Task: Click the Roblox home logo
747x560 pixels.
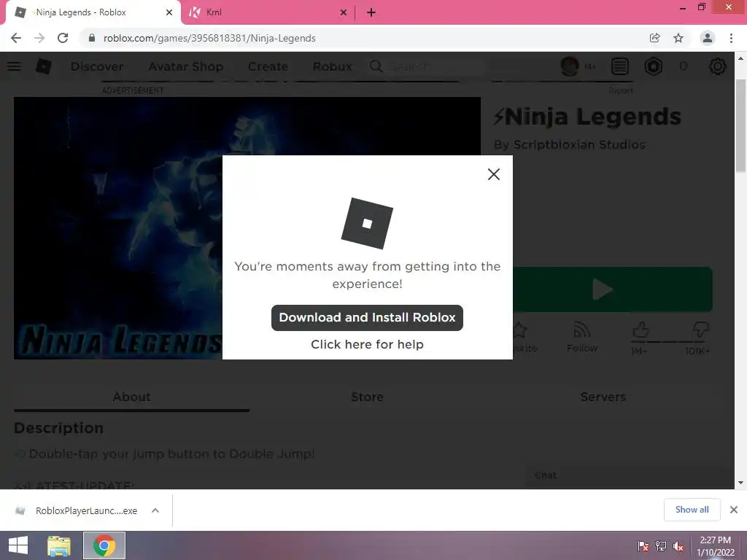Action: click(44, 66)
